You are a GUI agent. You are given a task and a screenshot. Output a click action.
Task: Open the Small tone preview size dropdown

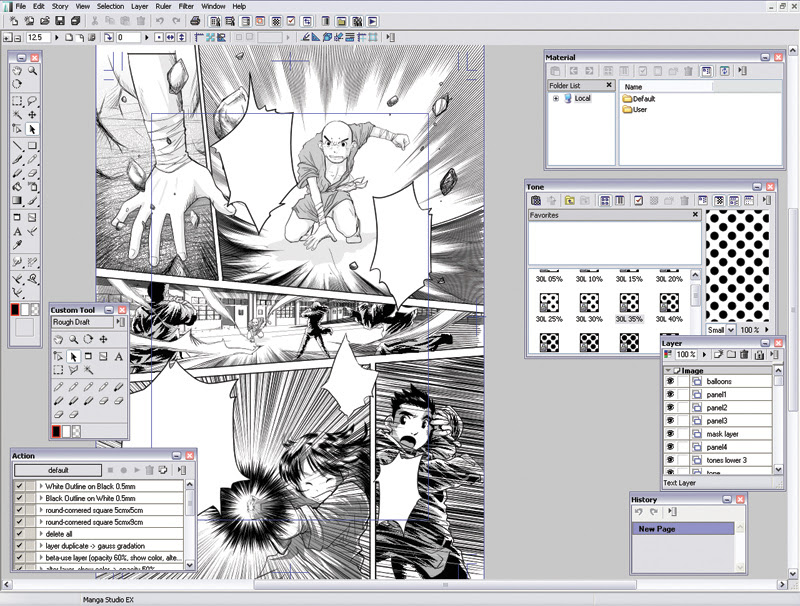(x=731, y=330)
